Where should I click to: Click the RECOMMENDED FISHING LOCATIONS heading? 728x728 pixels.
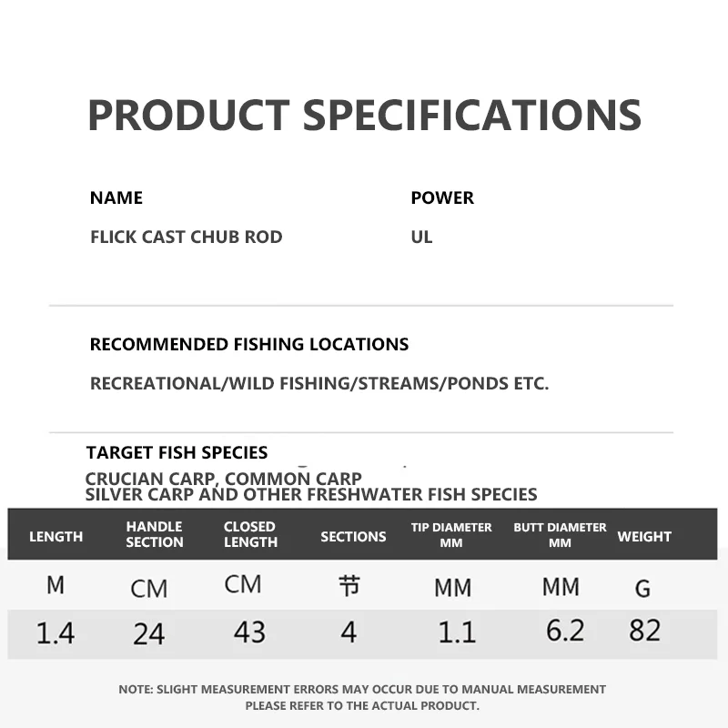(249, 344)
